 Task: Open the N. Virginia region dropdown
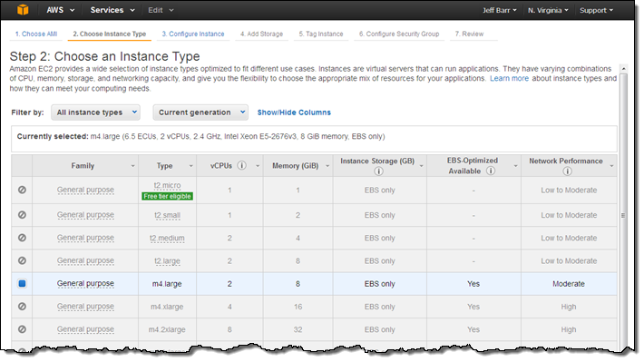tap(548, 10)
